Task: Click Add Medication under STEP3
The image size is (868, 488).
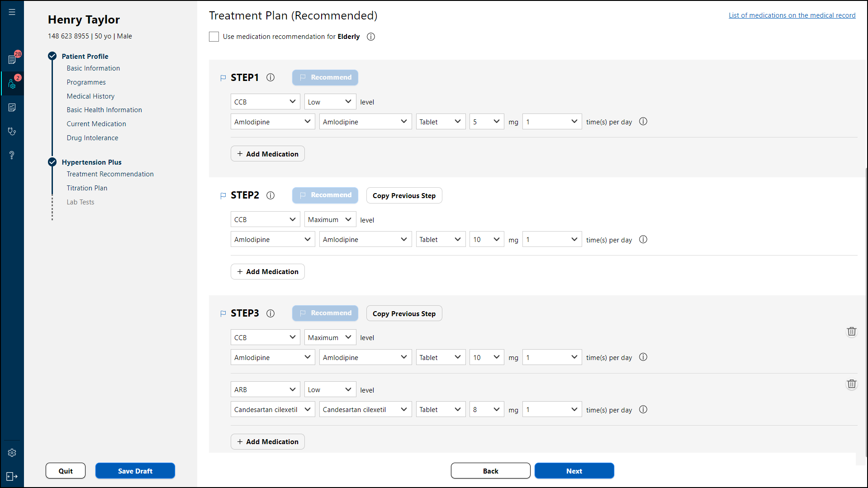Action: pyautogui.click(x=268, y=441)
